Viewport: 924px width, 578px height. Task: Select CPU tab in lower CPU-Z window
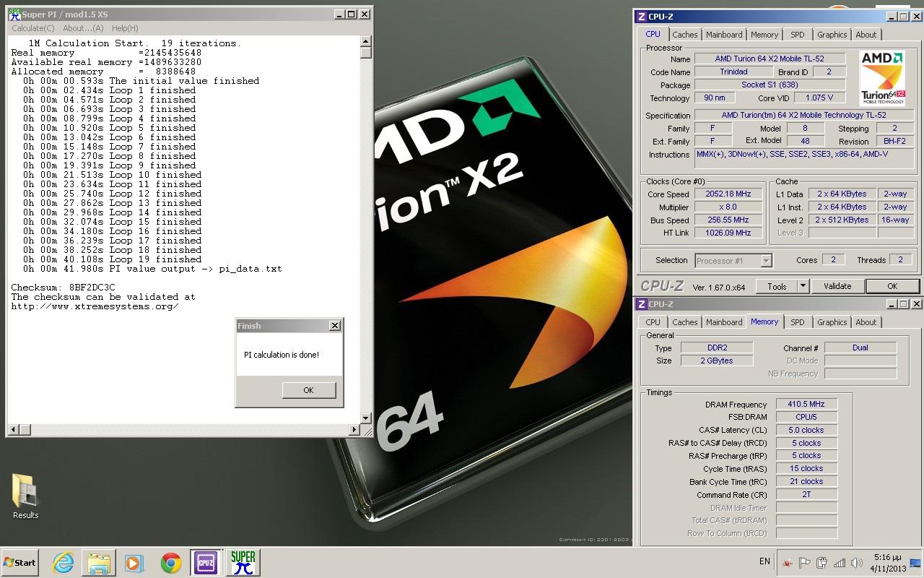[x=653, y=322]
